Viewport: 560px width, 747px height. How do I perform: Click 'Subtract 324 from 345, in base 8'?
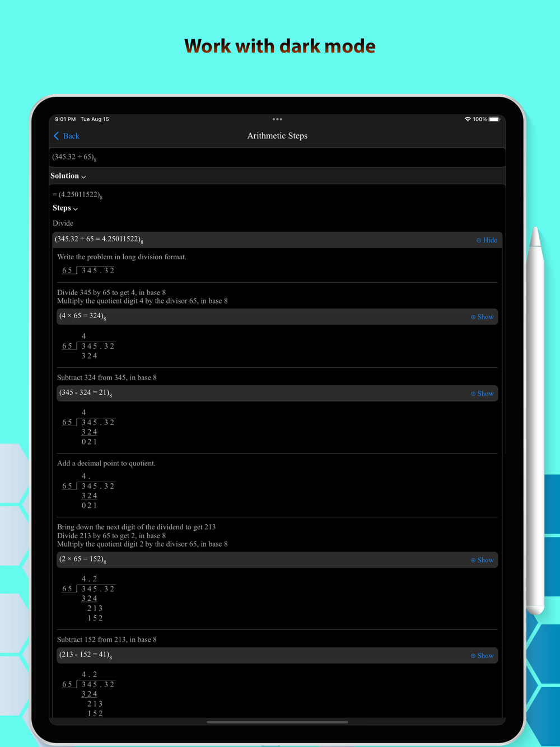pyautogui.click(x=107, y=378)
